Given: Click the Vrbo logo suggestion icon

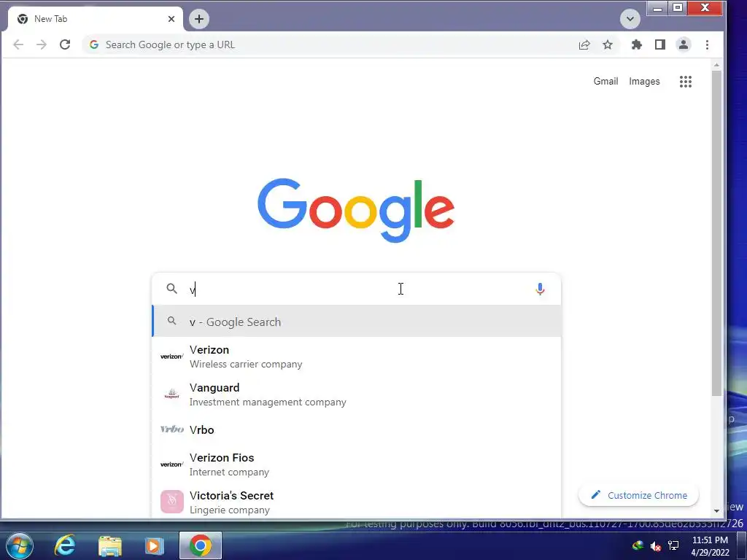Looking at the screenshot, I should click(172, 429).
